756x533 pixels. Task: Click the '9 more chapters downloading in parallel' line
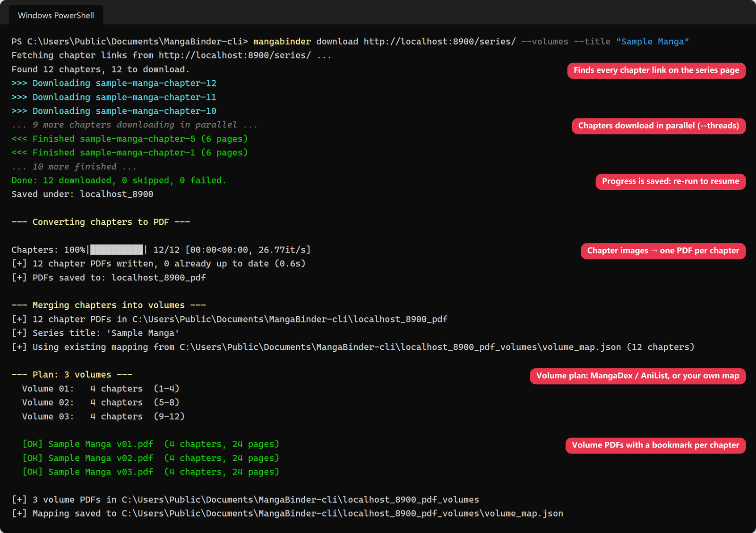point(135,125)
